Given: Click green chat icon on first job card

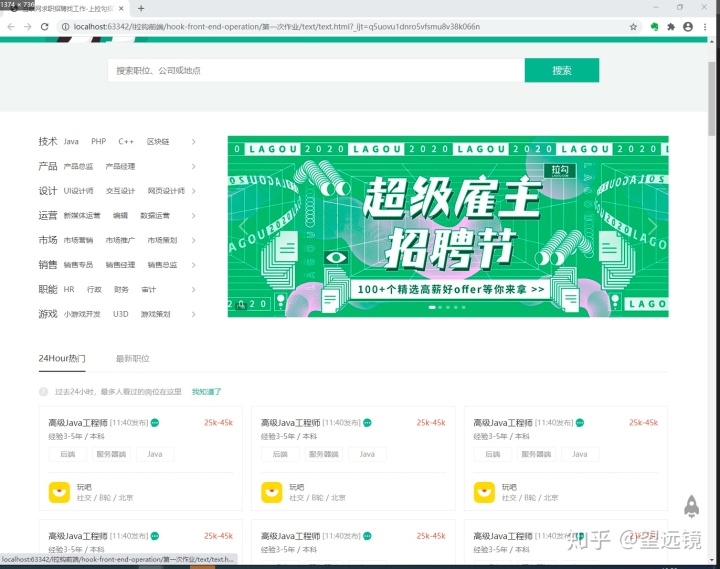Looking at the screenshot, I should click(155, 423).
